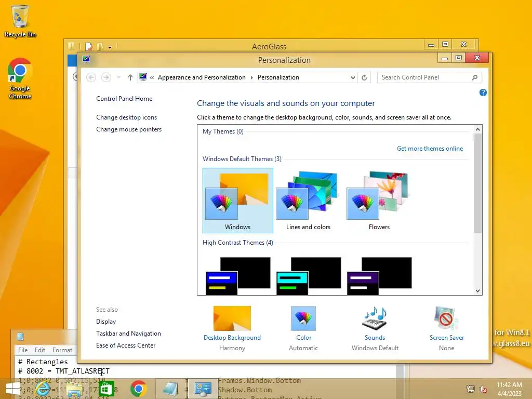Open File Explorer from the taskbar

click(x=74, y=389)
